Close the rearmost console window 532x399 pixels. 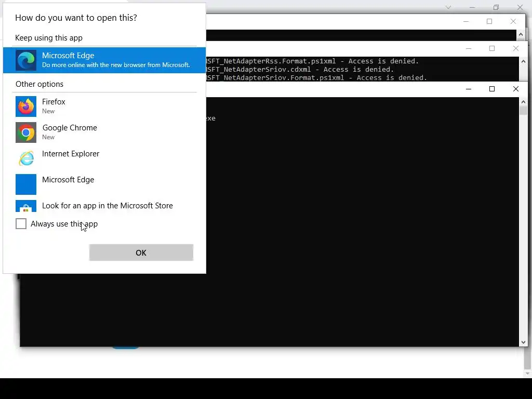513,21
